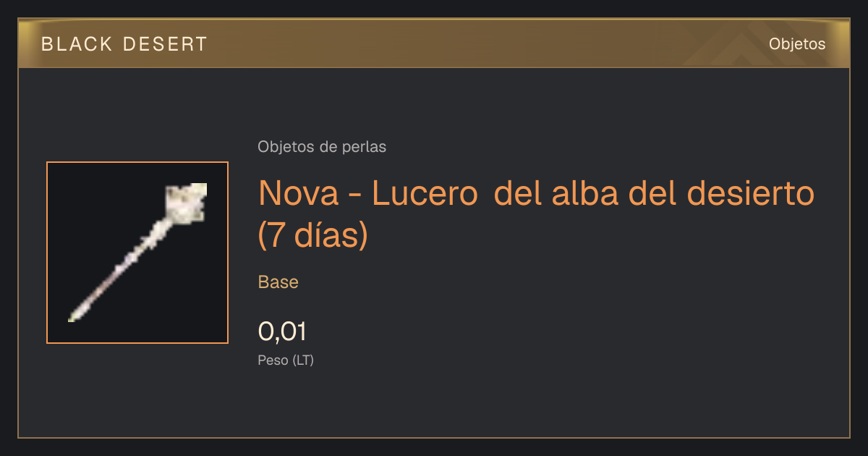This screenshot has width=868, height=456.
Task: Click the gold header banner center
Action: [434, 43]
